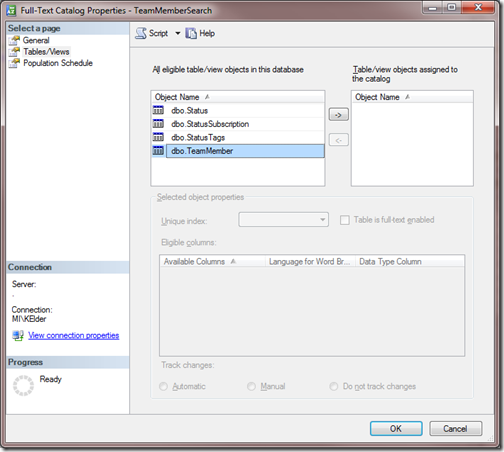Select the dbo.Status table icon
This screenshot has width=504, height=452.
click(158, 110)
